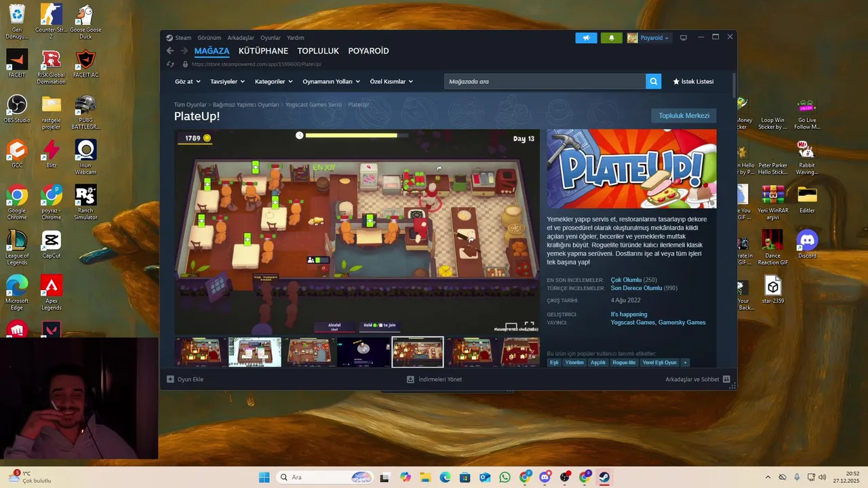Switch to the KÜTÜPHANE tab
Image resolution: width=868 pixels, height=488 pixels.
(x=263, y=51)
